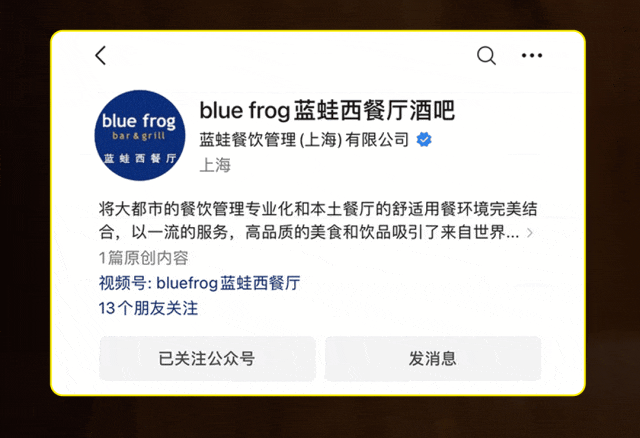The width and height of the screenshot is (640, 438).
Task: Click the description line starting 将大都市的餐饮管理
Action: click(318, 209)
